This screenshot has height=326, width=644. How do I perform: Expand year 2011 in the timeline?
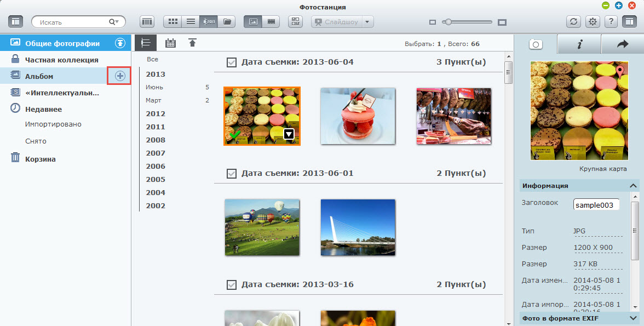coord(156,127)
